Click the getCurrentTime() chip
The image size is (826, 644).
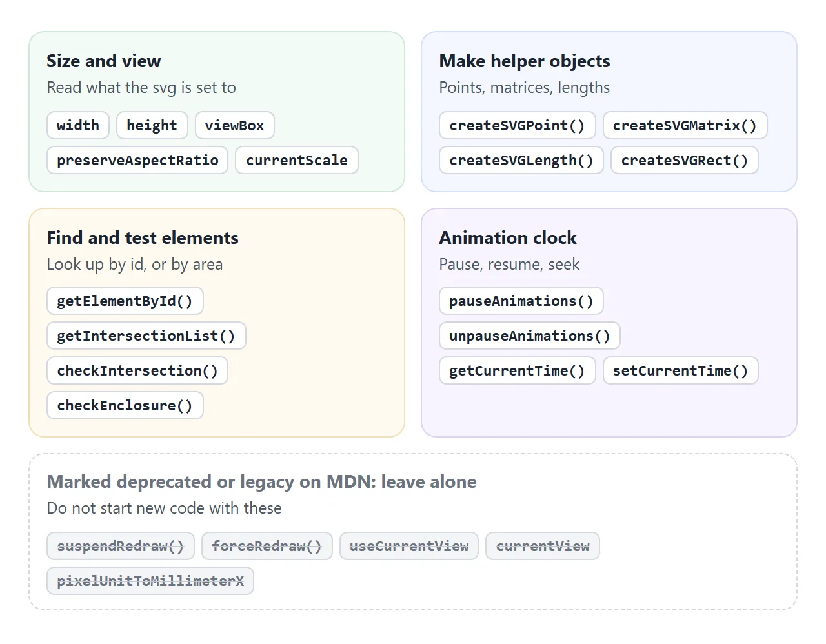coord(518,370)
